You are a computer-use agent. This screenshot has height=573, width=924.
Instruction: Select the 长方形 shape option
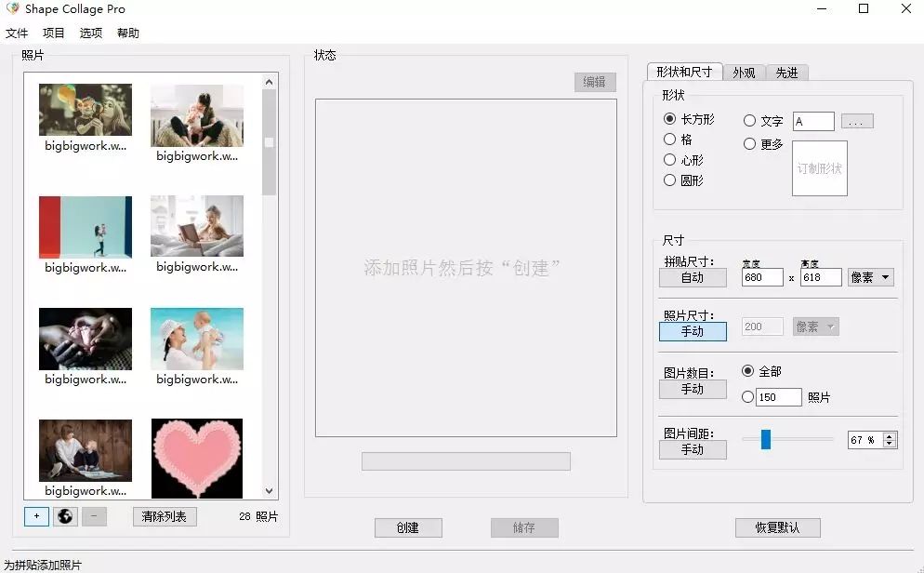[x=689, y=119]
